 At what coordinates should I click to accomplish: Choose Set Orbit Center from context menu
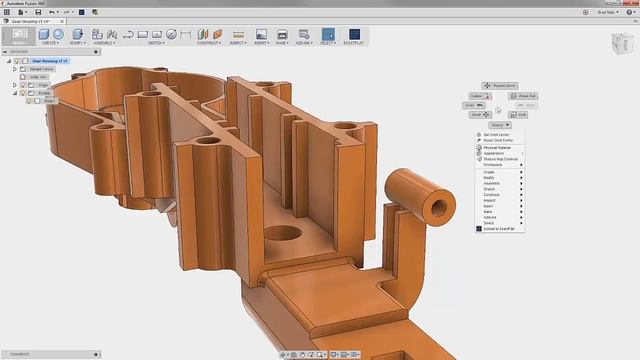500,135
